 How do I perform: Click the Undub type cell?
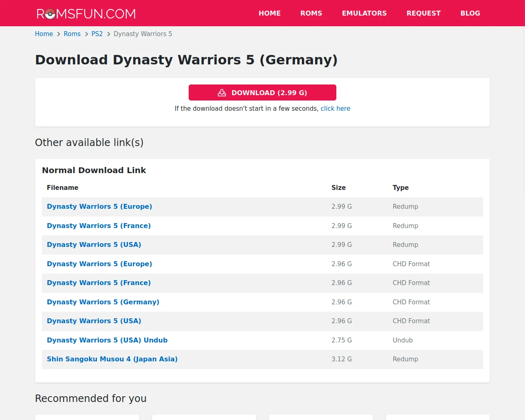pyautogui.click(x=403, y=340)
